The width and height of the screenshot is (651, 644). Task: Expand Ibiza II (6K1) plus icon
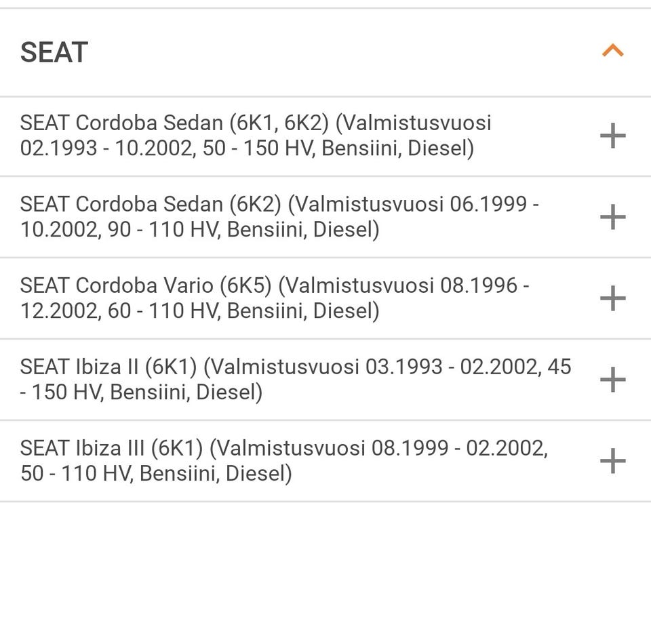pyautogui.click(x=612, y=380)
